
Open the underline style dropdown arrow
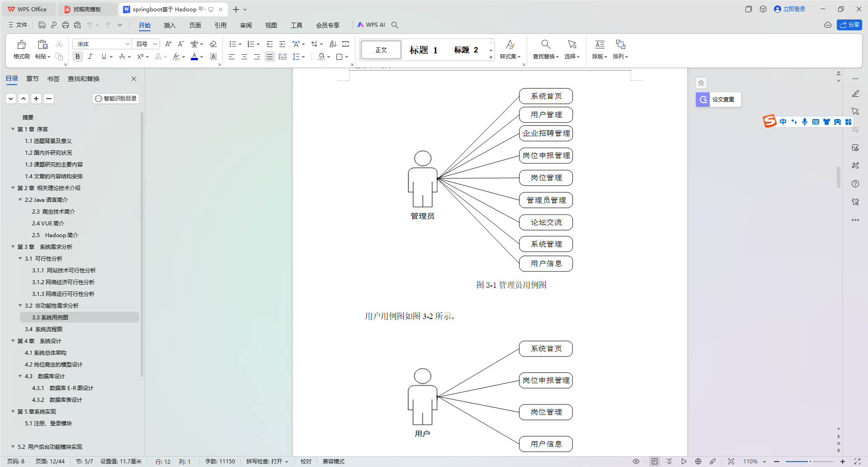tap(111, 57)
